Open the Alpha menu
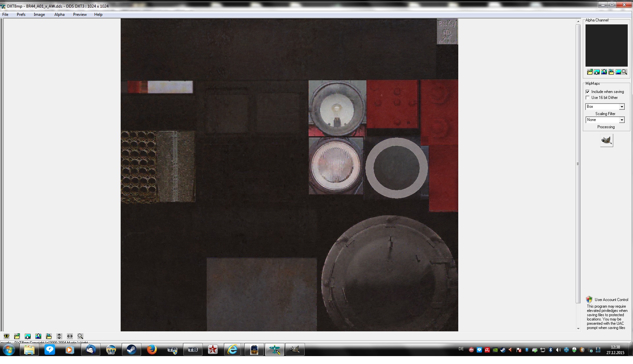 (x=59, y=15)
